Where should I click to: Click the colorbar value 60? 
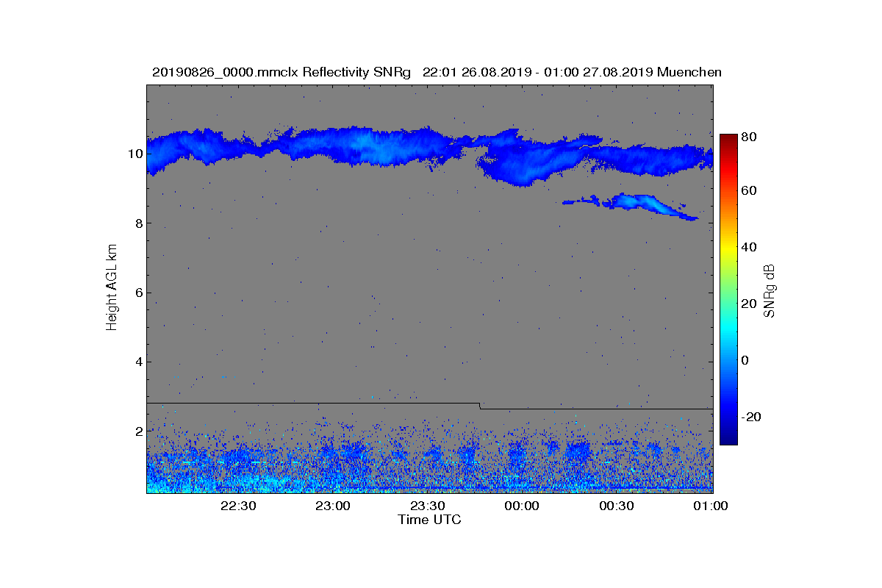point(750,191)
